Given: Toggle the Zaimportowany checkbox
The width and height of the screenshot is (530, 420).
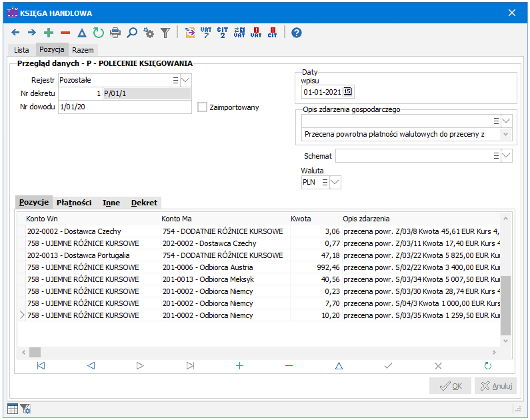Looking at the screenshot, I should click(x=202, y=107).
